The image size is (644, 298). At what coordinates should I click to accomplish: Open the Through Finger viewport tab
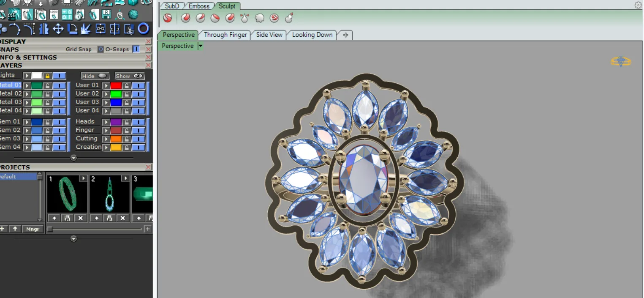[226, 35]
